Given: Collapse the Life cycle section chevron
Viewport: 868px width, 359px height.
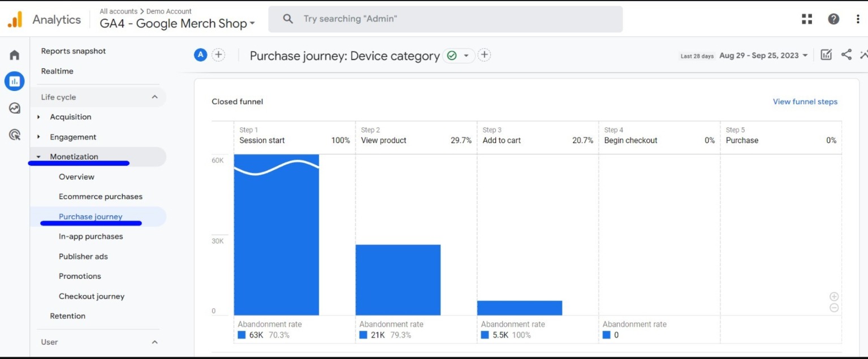Looking at the screenshot, I should pyautogui.click(x=154, y=97).
